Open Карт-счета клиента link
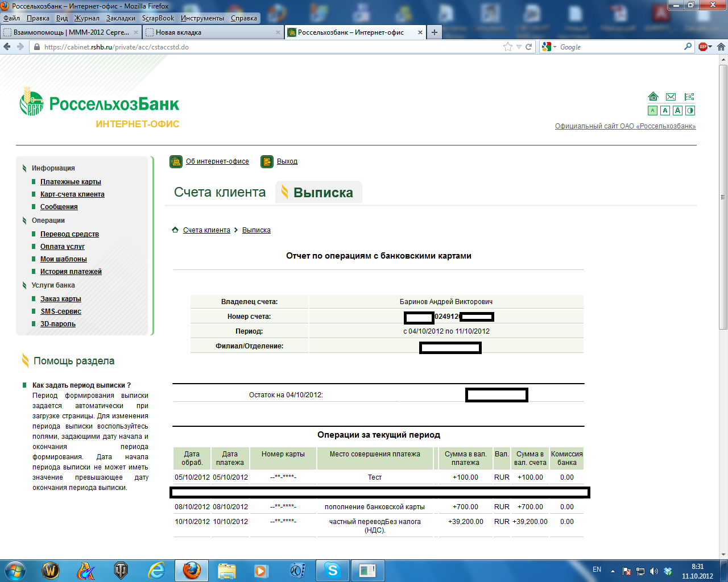This screenshot has width=728, height=582. tap(72, 194)
